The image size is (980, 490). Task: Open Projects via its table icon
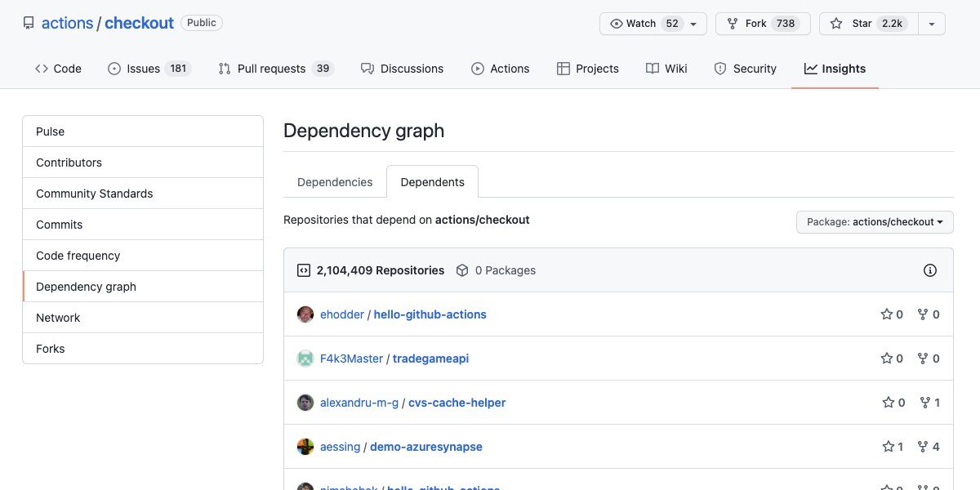tap(563, 69)
